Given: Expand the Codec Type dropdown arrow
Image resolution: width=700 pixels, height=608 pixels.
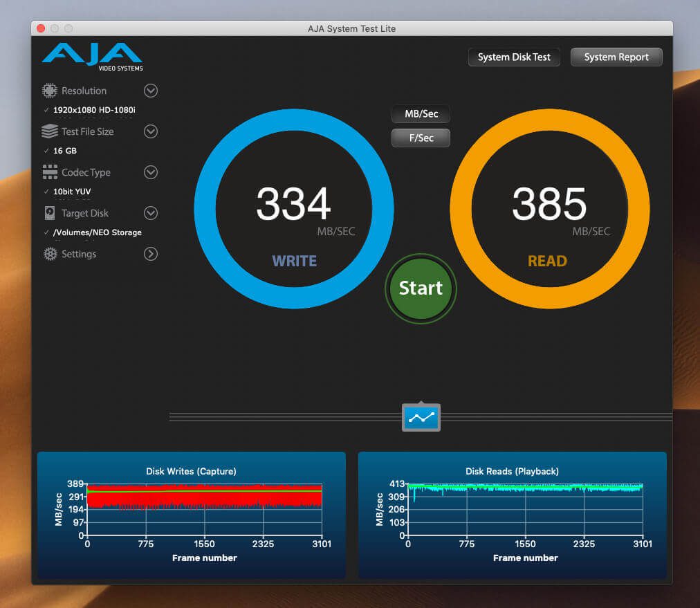Looking at the screenshot, I should 151,172.
